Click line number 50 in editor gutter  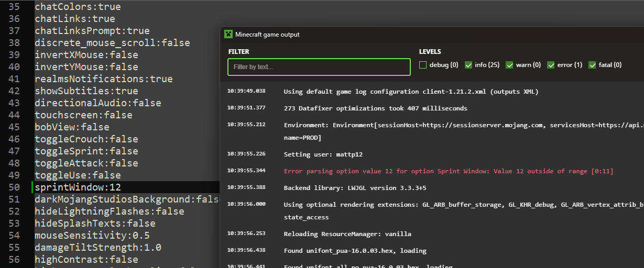click(14, 187)
